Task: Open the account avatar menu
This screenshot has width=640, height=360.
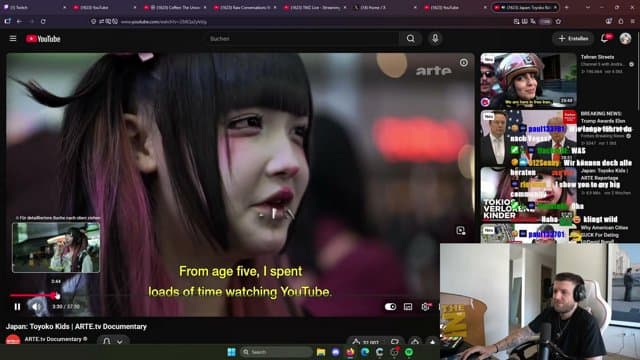Action: point(625,38)
